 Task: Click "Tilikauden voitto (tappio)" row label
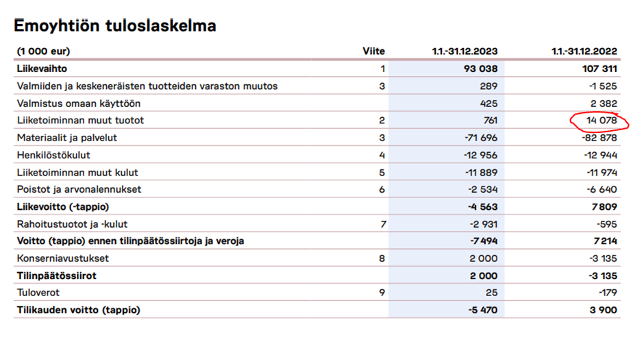click(79, 310)
